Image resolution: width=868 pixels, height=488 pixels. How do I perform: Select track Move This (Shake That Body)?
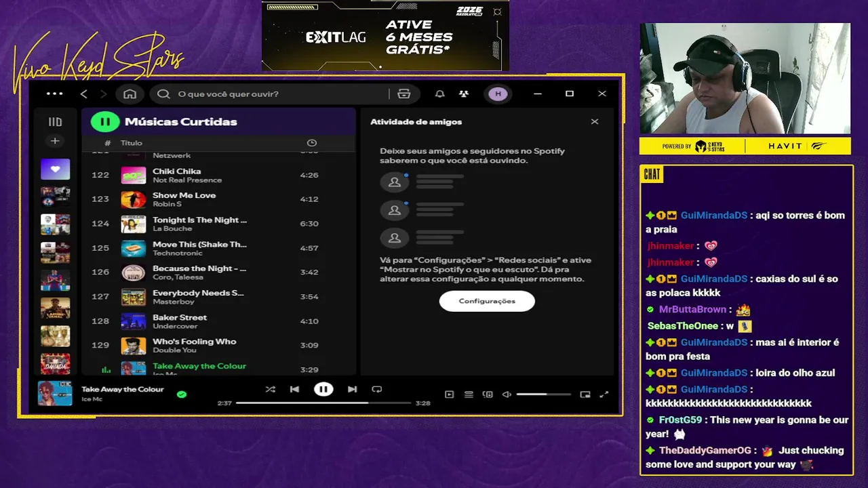click(218, 248)
